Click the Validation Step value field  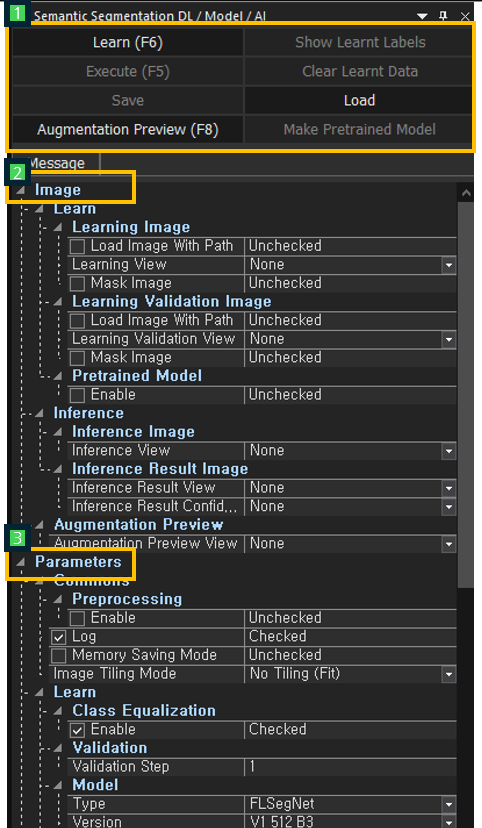[x=351, y=767]
